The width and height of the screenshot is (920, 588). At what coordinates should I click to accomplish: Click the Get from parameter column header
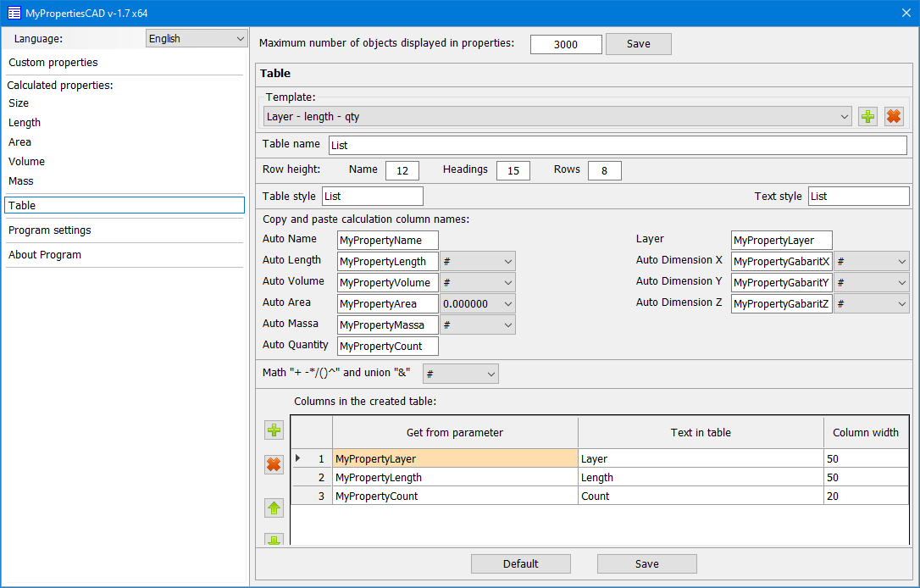pos(455,433)
